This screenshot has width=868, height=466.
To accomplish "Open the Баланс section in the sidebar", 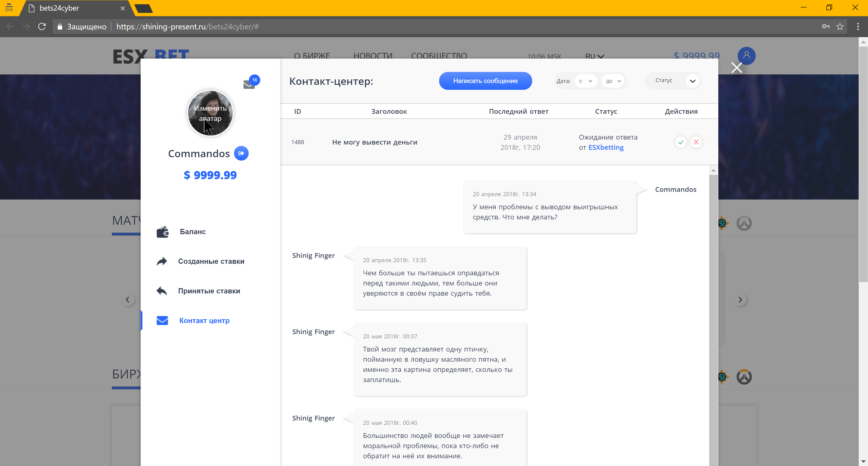I will [192, 232].
